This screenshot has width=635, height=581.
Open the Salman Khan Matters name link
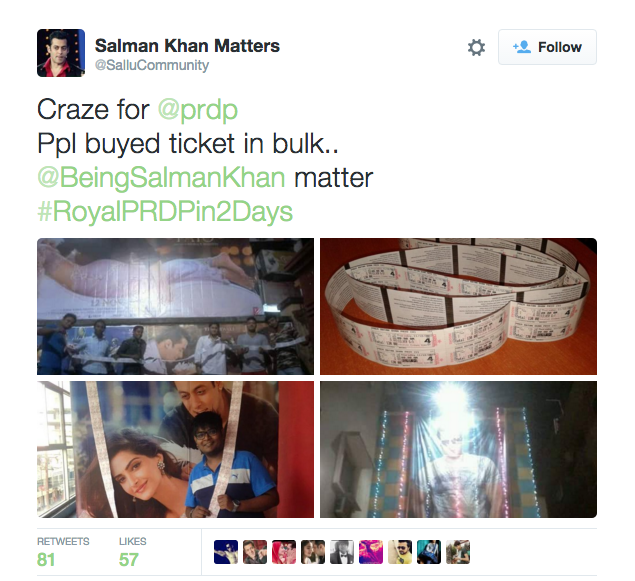click(187, 46)
